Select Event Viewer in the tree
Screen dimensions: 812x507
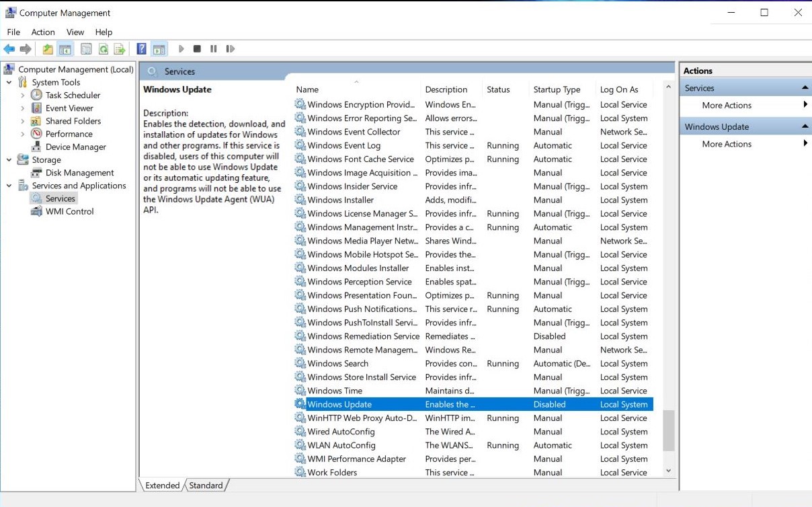pos(69,108)
